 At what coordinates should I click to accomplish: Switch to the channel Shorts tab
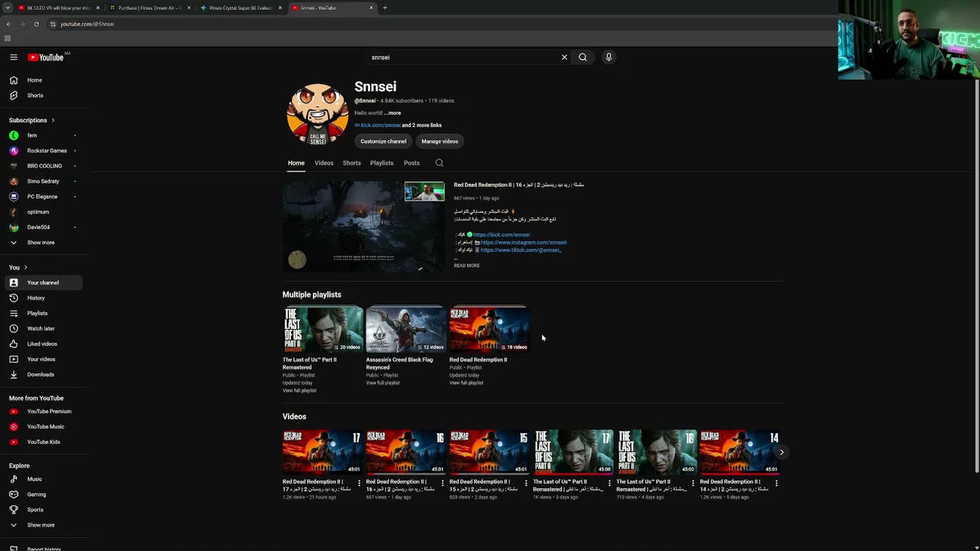[351, 163]
